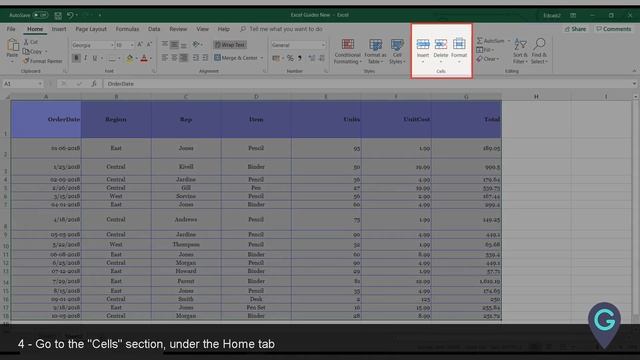640x360 pixels.
Task: Expand the formula bar chevron
Action: (634, 84)
